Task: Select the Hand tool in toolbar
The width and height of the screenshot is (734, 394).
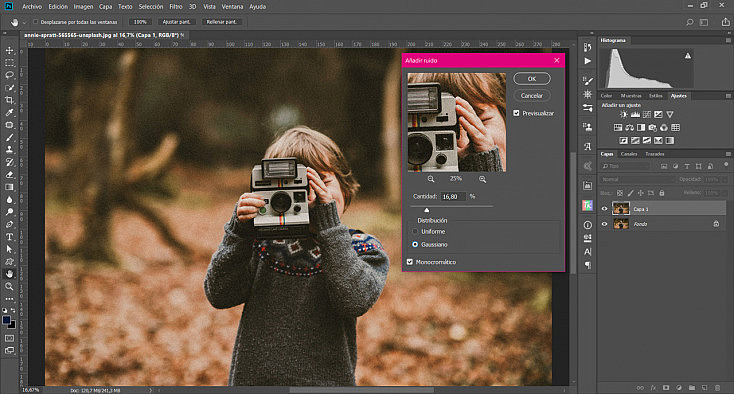Action: click(9, 274)
